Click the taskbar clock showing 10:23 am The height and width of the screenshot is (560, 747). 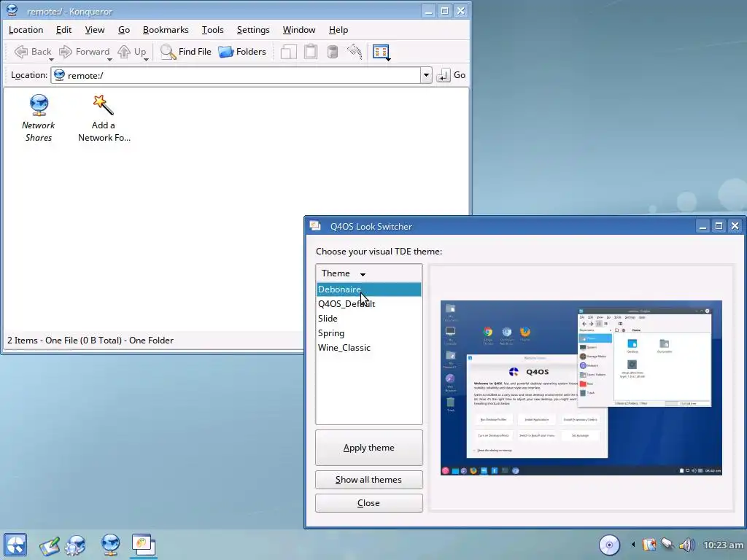(x=723, y=545)
